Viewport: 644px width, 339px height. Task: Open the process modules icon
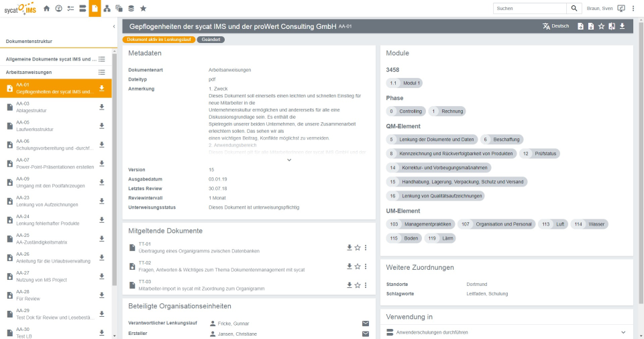pos(83,8)
